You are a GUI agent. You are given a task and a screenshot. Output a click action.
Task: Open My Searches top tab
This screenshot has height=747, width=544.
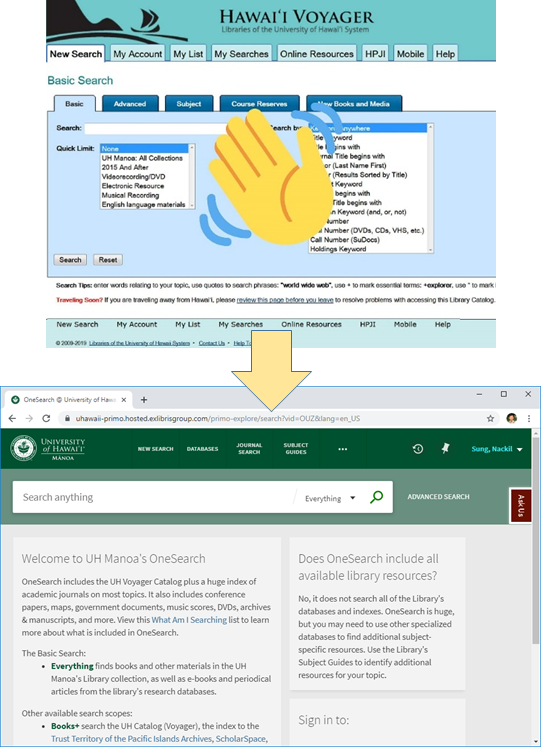click(241, 54)
